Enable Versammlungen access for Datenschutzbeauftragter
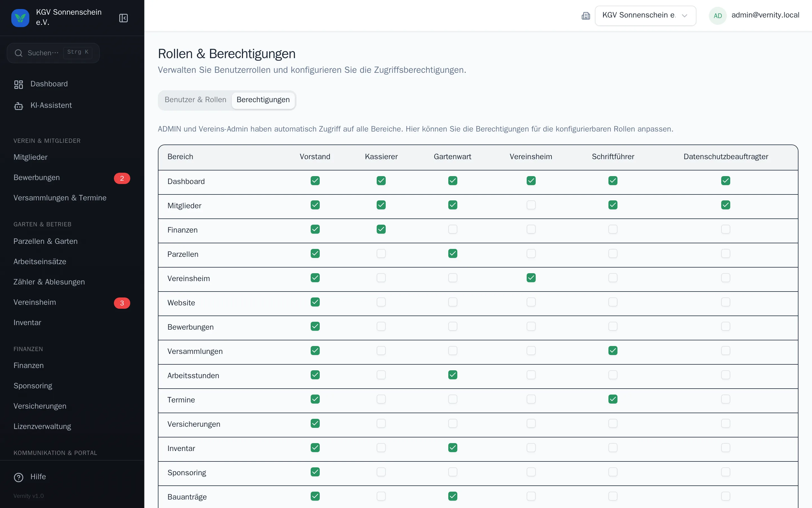The height and width of the screenshot is (508, 812). pos(726,351)
